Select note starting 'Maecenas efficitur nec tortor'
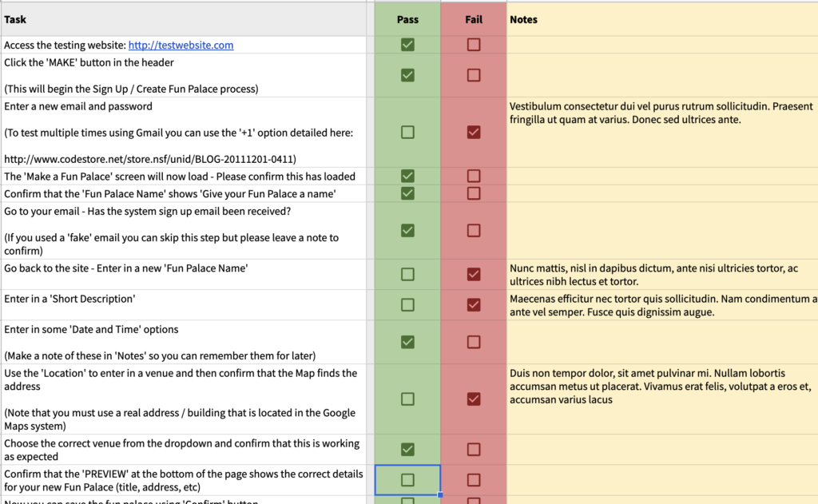 662,304
